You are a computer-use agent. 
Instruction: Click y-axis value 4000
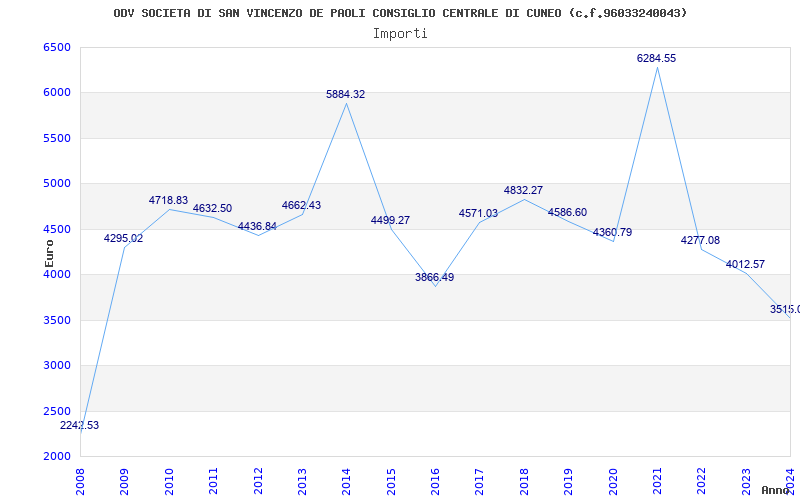point(57,274)
